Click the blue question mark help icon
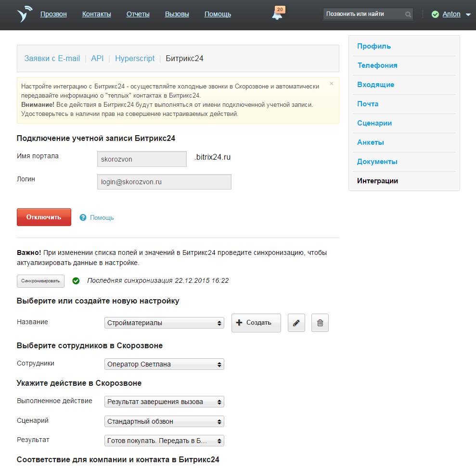 pyautogui.click(x=83, y=217)
